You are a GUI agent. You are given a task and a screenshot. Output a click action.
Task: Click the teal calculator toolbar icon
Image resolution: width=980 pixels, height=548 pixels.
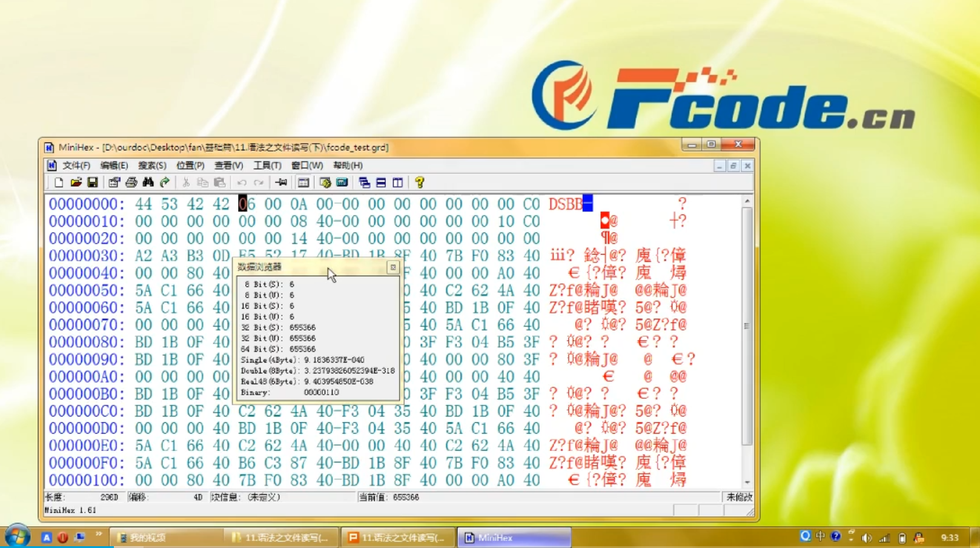[x=342, y=182]
